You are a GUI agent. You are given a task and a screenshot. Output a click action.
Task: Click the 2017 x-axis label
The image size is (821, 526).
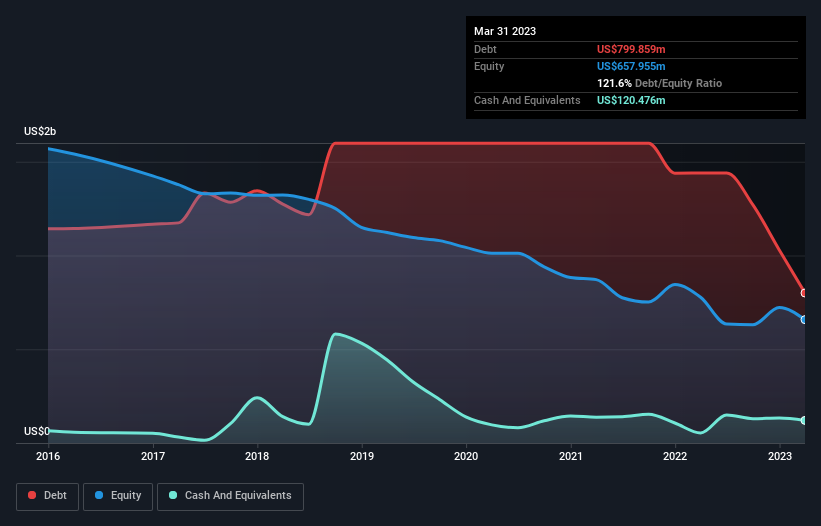click(153, 456)
